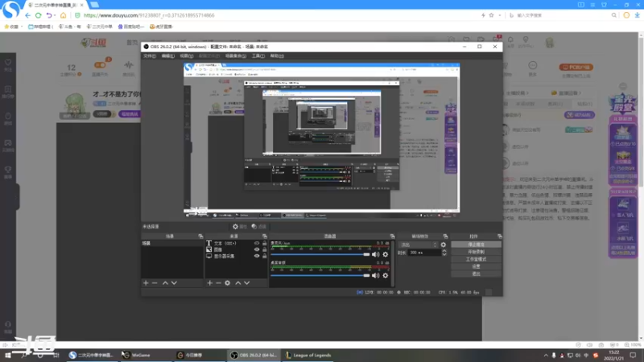
Task: Reload the browser page
Action: [x=38, y=15]
